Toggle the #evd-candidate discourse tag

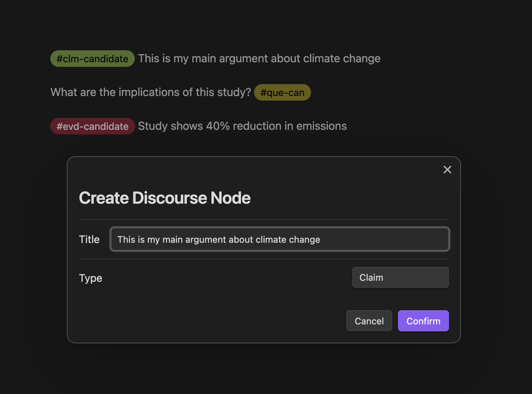92,126
